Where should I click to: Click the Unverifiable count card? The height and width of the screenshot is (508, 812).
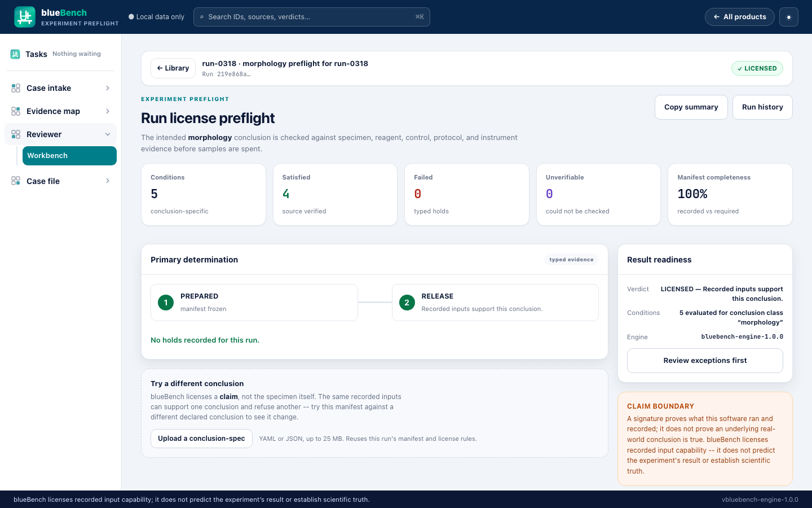(x=598, y=195)
